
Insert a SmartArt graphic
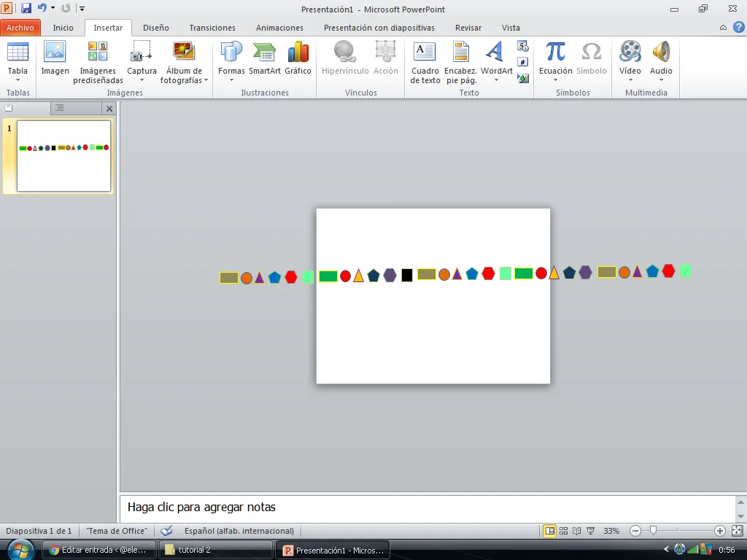click(264, 58)
